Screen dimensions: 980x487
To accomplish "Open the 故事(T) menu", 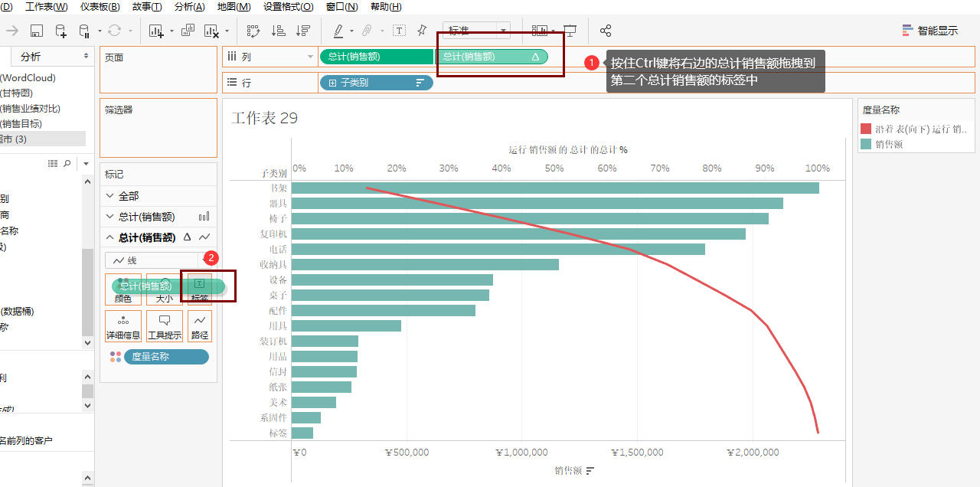I will coord(147,7).
